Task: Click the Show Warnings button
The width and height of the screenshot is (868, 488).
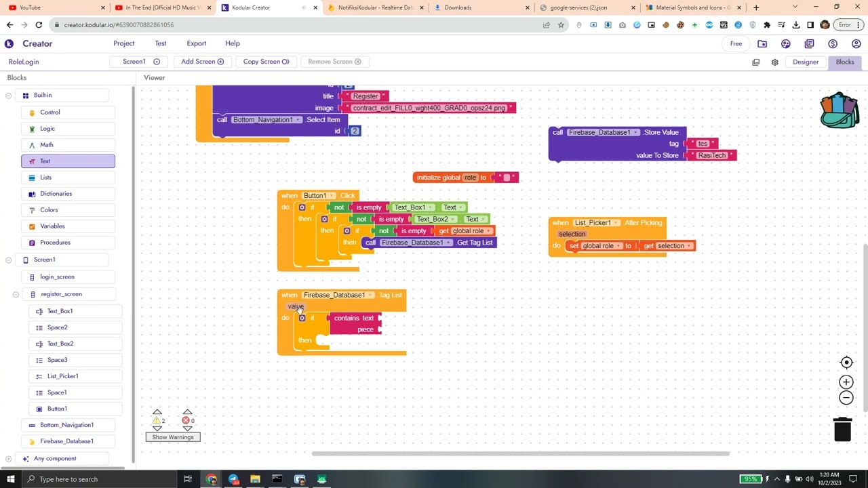Action: click(x=173, y=437)
